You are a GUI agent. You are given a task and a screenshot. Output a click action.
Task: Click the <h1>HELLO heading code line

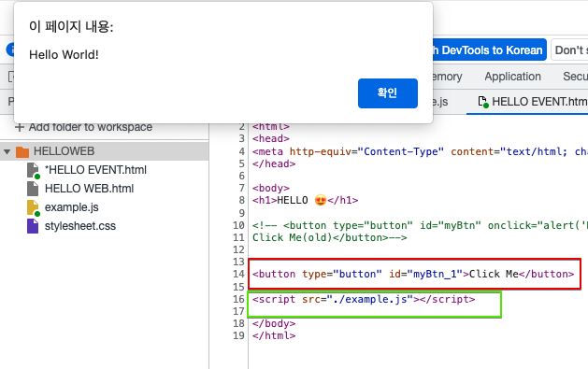click(x=306, y=200)
